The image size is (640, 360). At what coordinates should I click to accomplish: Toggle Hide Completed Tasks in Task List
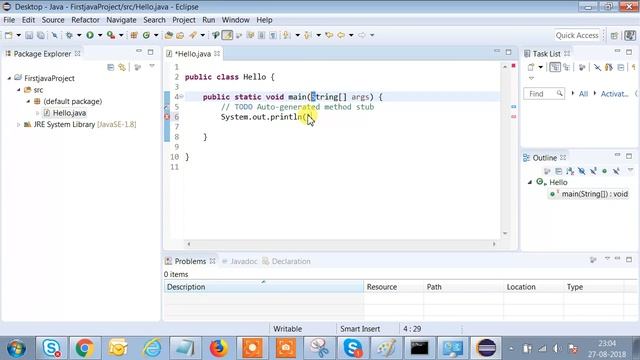click(597, 67)
